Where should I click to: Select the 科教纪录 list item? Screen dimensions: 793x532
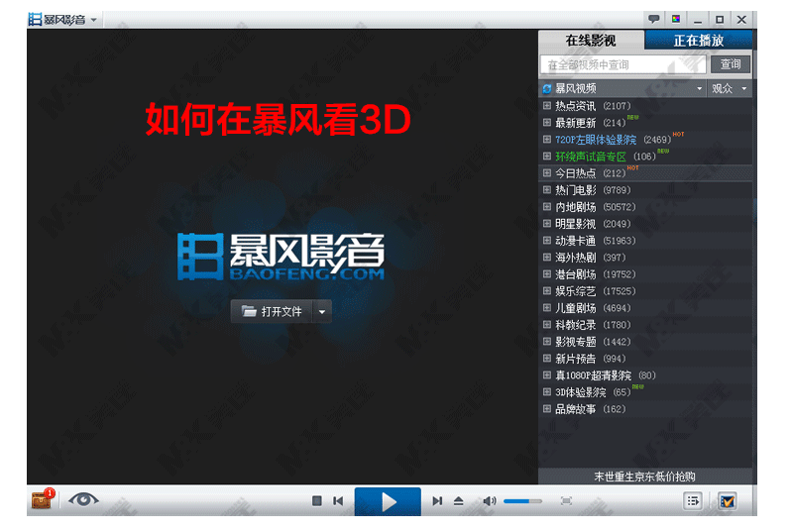pos(645,325)
